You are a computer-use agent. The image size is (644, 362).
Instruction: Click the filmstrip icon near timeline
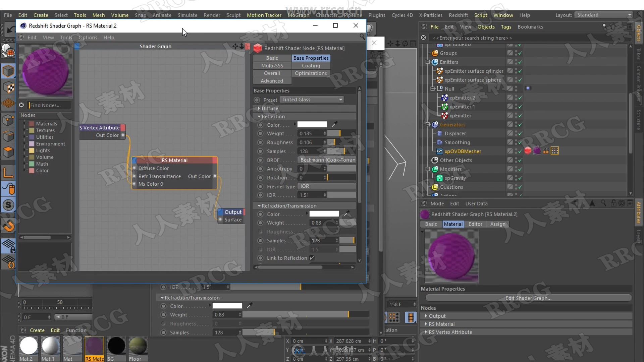pyautogui.click(x=411, y=317)
